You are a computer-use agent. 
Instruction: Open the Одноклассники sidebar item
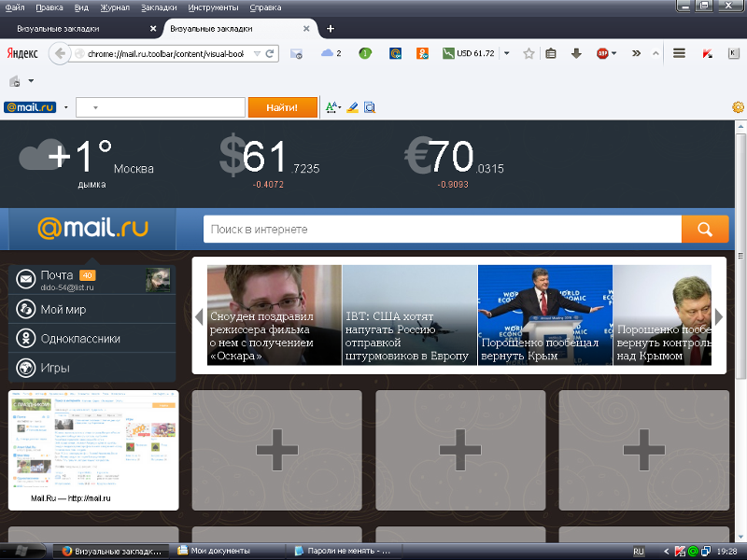[92, 339]
